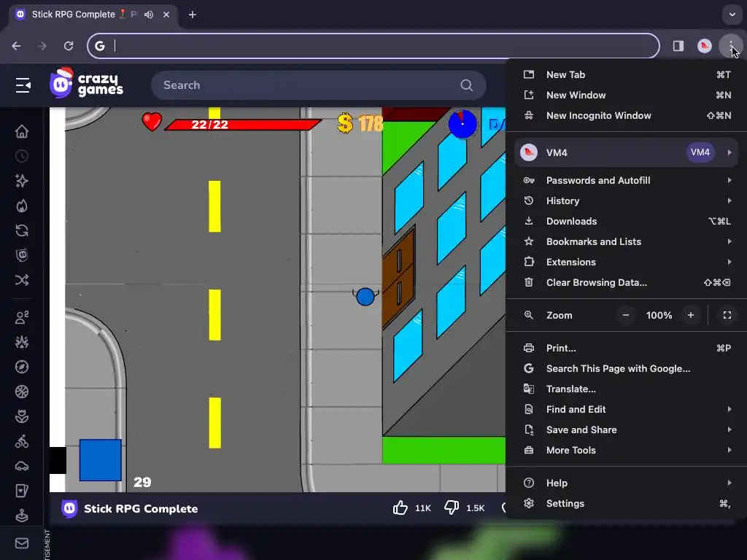Click the blue stick player character
Viewport: 747px width, 560px height.
pos(365,296)
